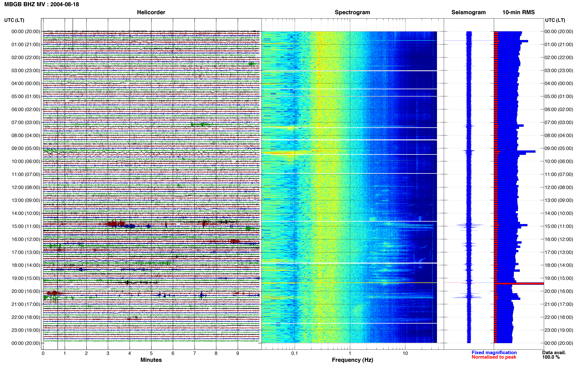Click the '100.0 %' availability value
The width and height of the screenshot is (588, 368).
[551, 357]
